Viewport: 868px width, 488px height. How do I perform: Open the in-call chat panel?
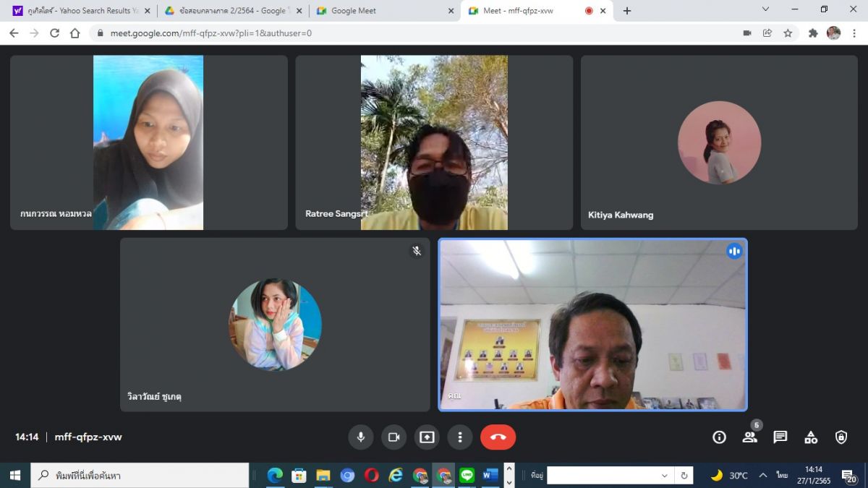click(x=780, y=437)
